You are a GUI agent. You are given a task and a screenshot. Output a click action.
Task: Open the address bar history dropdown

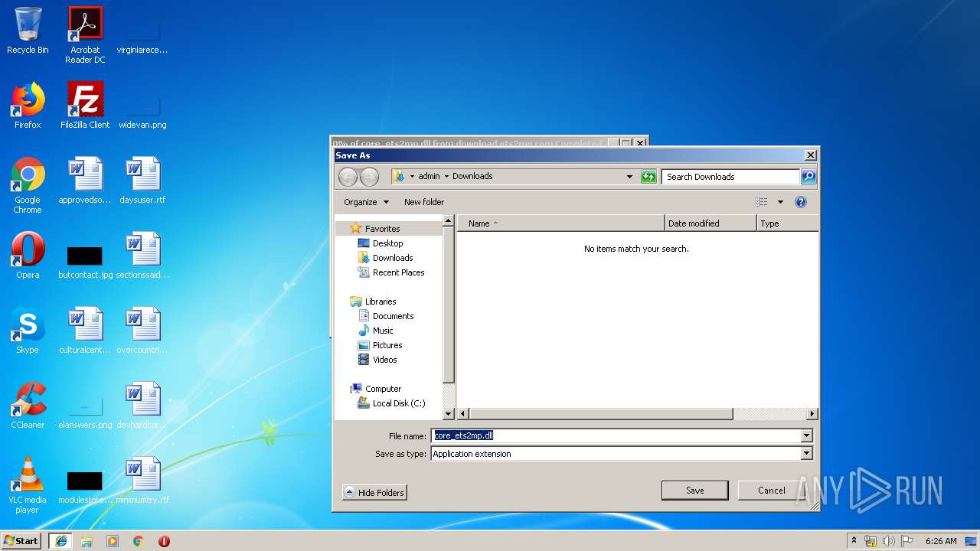[x=629, y=177]
